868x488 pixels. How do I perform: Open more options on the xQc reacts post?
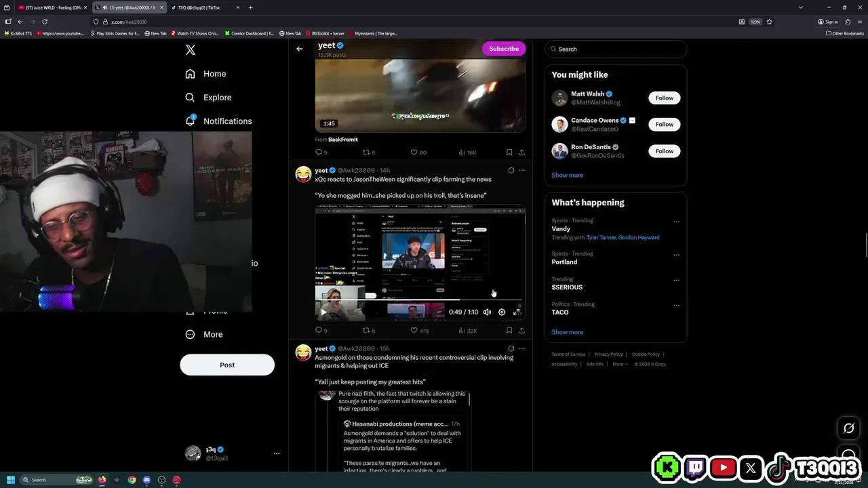[521, 170]
